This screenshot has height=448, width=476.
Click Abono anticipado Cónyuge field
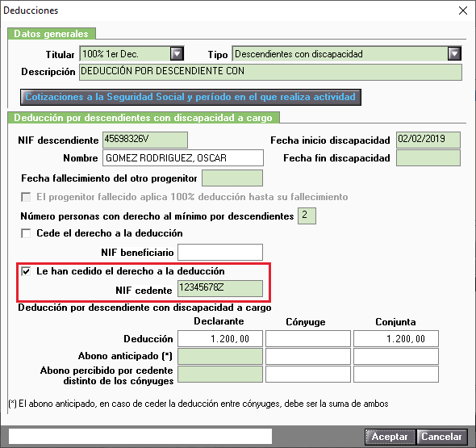tap(308, 356)
